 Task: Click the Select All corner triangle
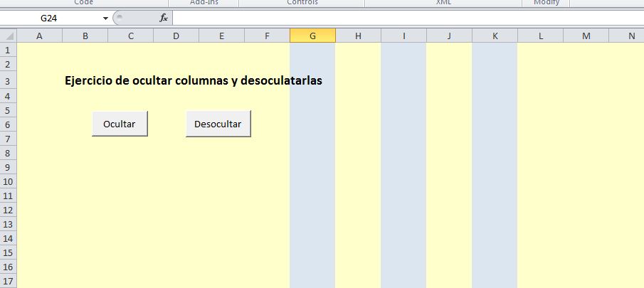point(8,36)
